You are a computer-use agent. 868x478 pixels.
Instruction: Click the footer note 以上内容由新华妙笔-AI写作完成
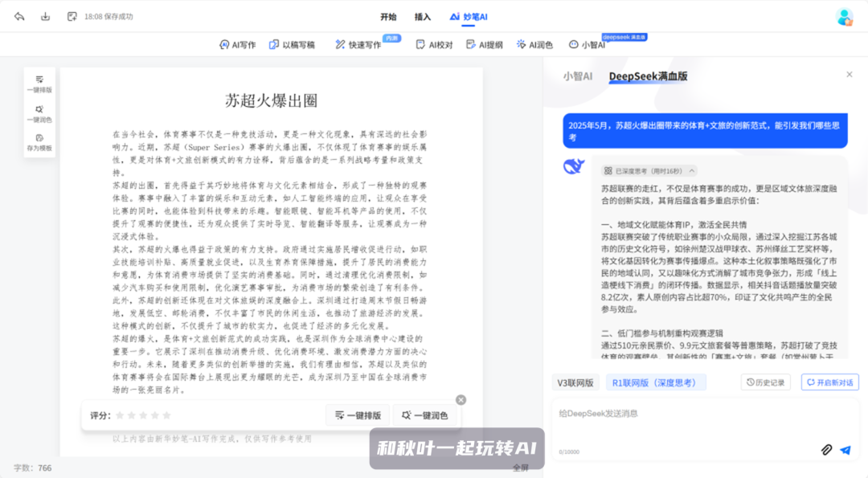click(x=212, y=439)
